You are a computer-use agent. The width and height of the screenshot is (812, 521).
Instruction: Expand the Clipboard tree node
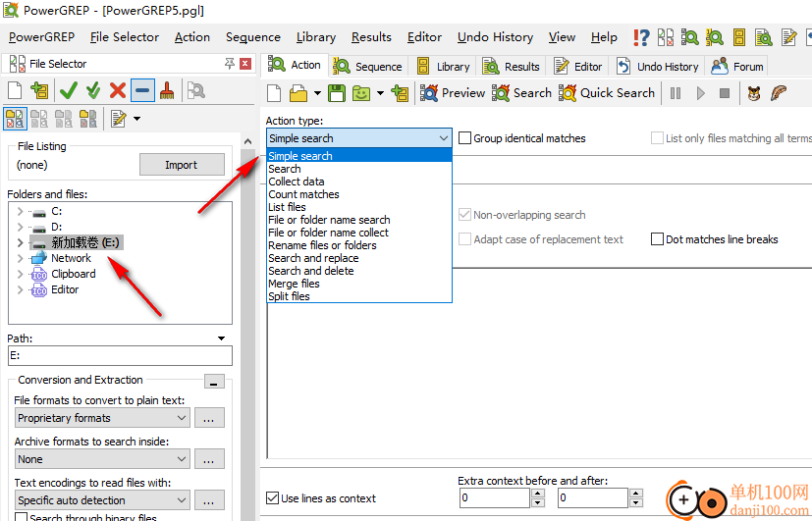click(21, 274)
